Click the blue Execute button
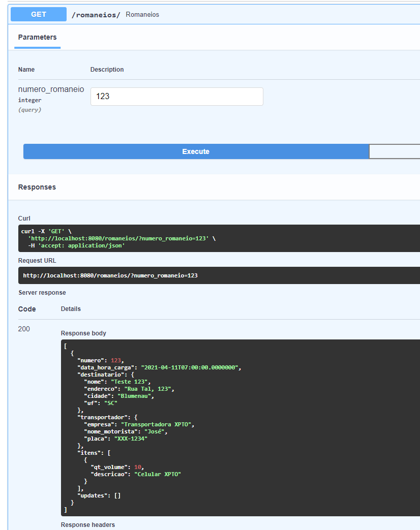Viewport: 420px width, 530px height. point(196,151)
